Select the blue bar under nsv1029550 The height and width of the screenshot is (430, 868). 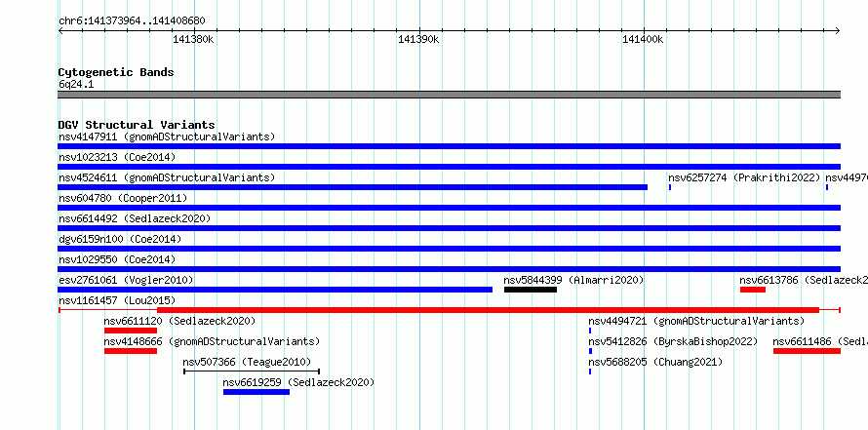449,269
